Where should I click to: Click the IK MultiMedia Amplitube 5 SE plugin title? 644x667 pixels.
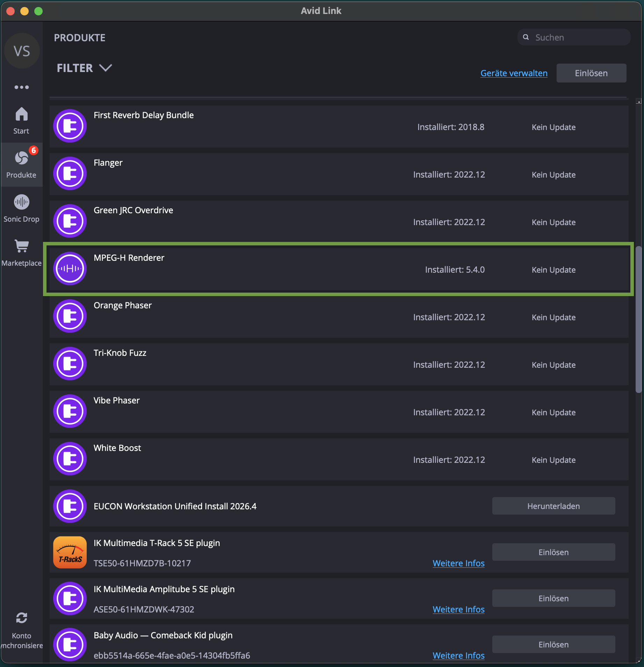(164, 589)
